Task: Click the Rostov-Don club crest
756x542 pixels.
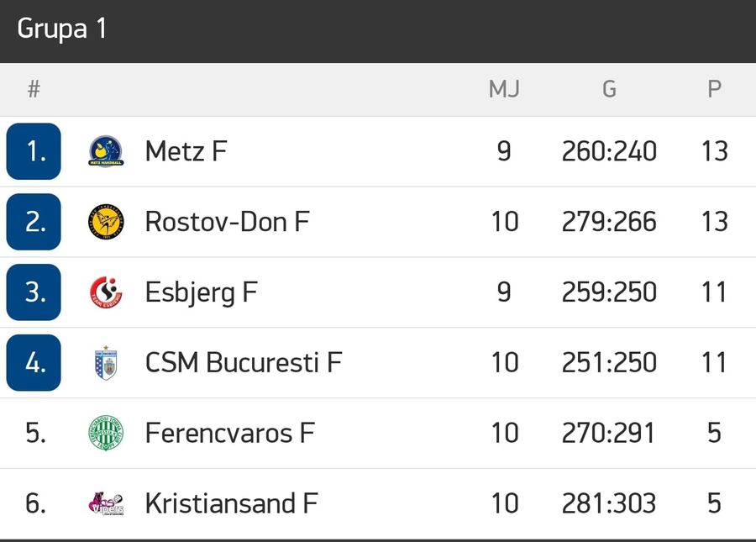Action: [106, 222]
